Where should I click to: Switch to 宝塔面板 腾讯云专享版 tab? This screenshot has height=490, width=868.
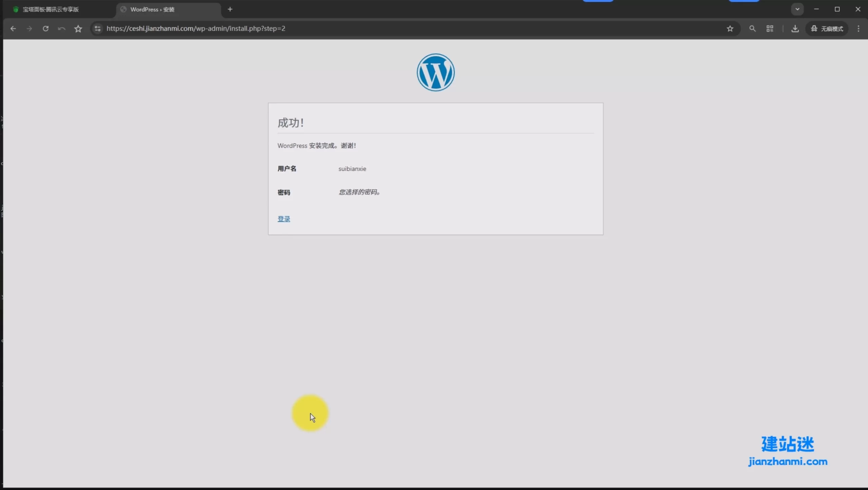coord(51,9)
